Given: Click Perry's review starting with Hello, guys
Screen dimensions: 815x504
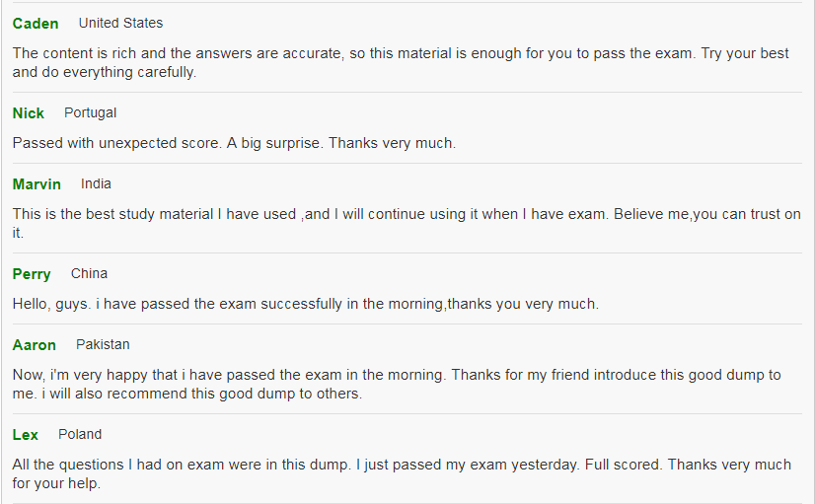Looking at the screenshot, I should pos(306,304).
